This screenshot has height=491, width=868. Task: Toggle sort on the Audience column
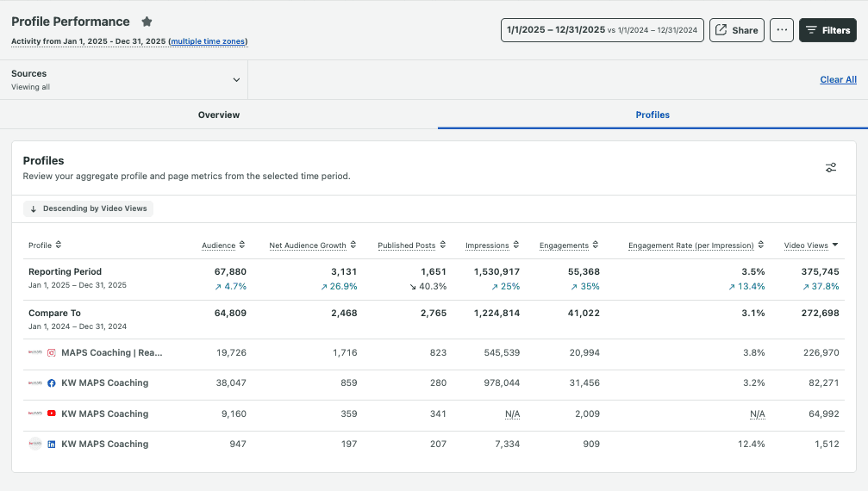point(242,245)
